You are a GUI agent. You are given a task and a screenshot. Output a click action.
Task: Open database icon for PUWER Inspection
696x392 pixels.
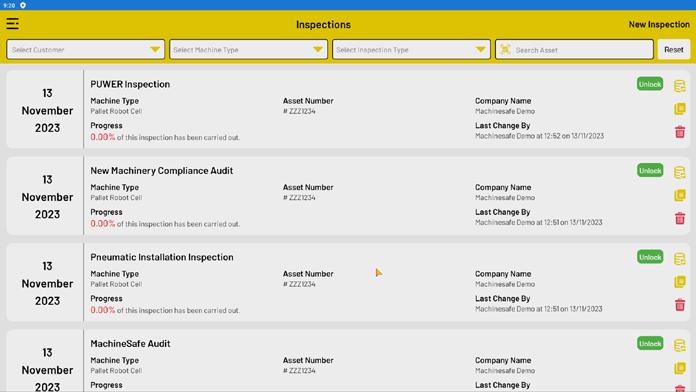tap(680, 86)
